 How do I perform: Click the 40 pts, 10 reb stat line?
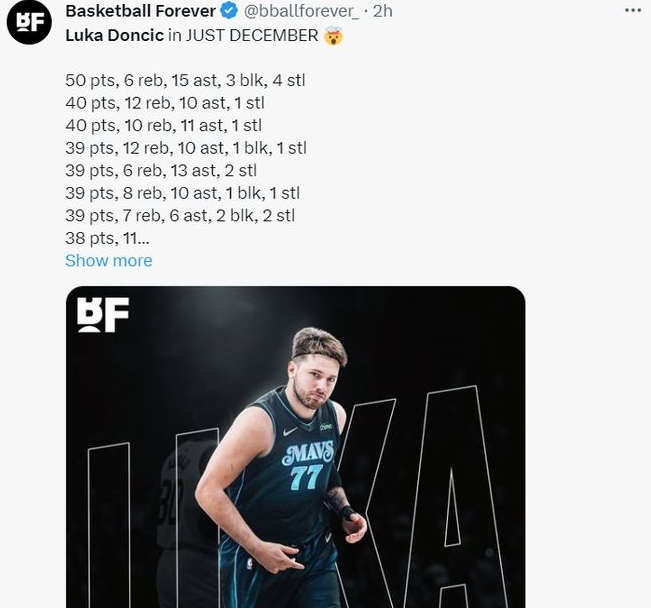click(x=163, y=125)
